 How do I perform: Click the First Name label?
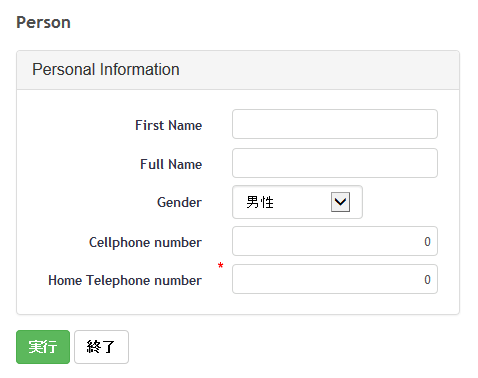pos(168,125)
